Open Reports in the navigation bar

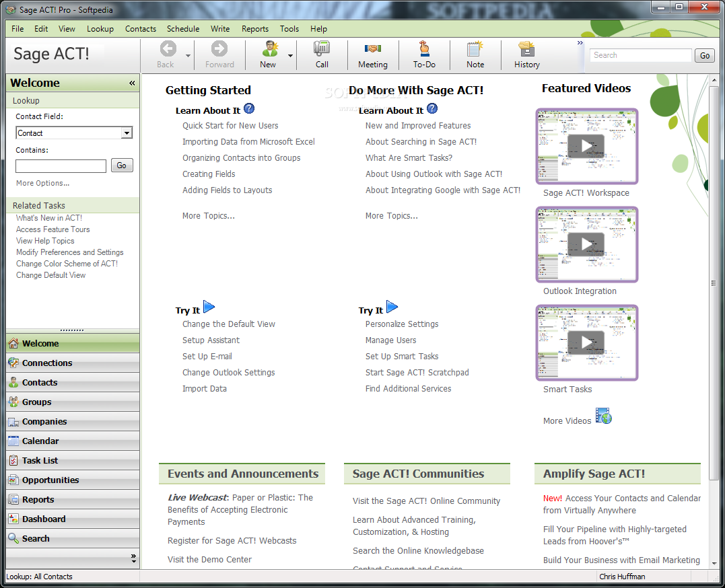coord(73,499)
